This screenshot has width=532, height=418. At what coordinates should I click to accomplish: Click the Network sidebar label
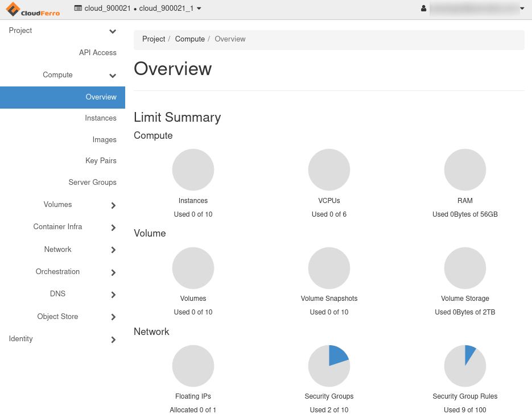57,249
